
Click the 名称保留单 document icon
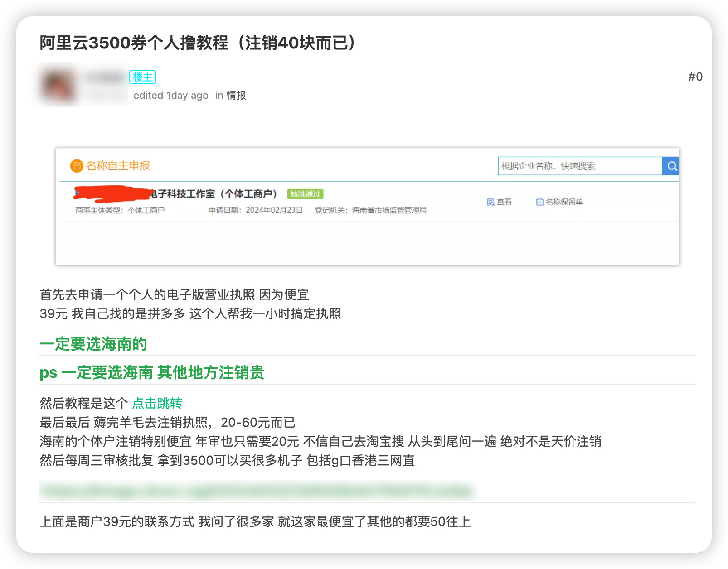[539, 202]
